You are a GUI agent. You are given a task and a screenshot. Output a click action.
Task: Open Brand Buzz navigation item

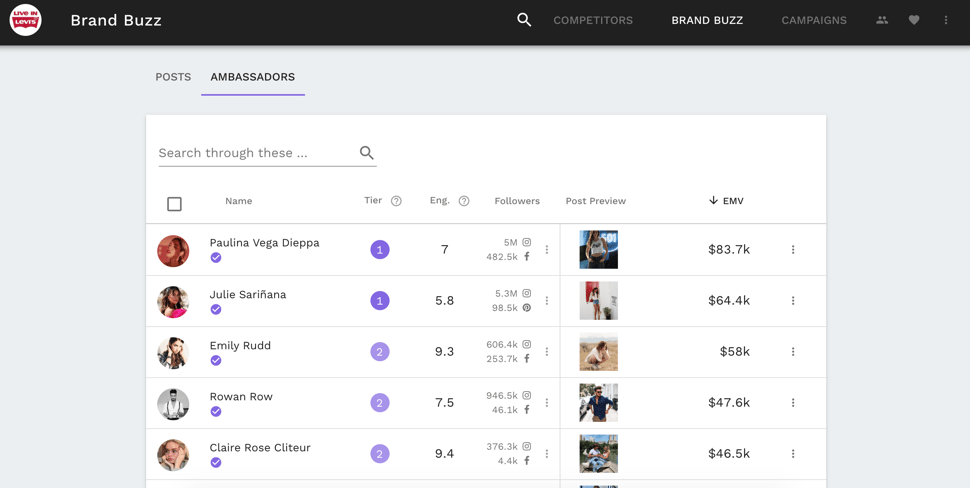pos(707,20)
